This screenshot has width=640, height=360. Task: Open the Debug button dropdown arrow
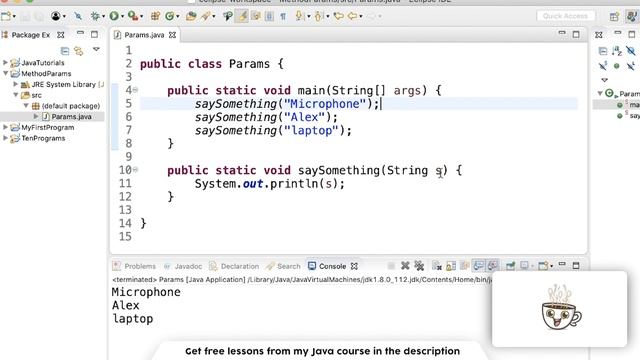pyautogui.click(x=103, y=17)
